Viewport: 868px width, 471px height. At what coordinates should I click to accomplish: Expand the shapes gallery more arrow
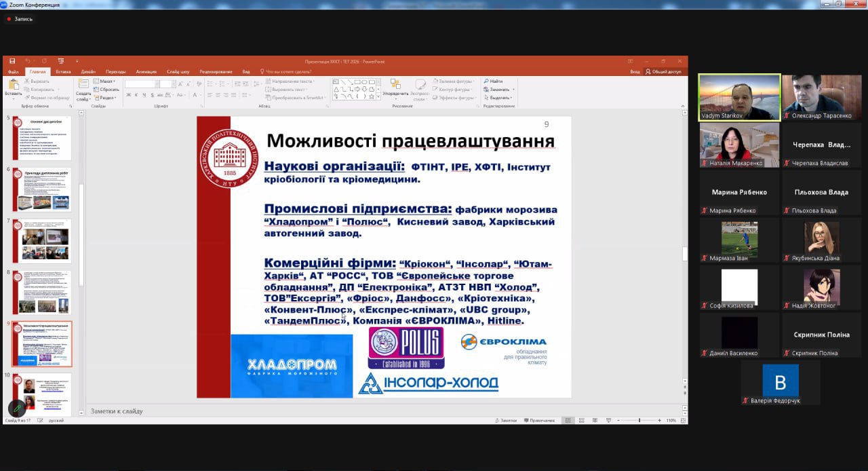pos(377,96)
